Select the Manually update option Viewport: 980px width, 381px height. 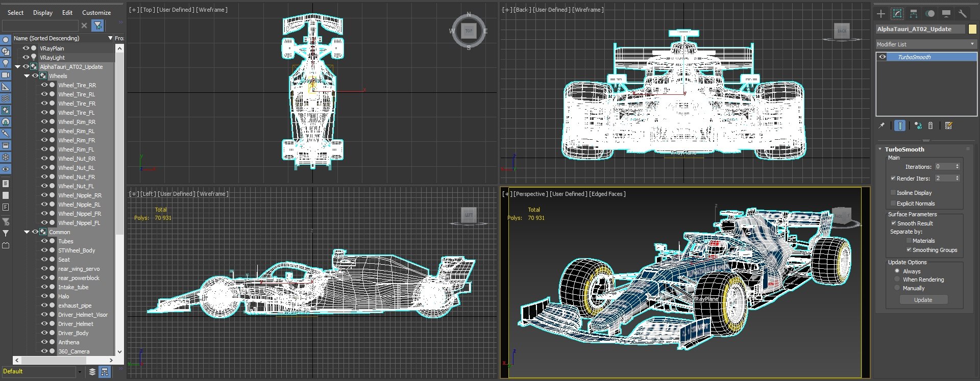(x=897, y=288)
